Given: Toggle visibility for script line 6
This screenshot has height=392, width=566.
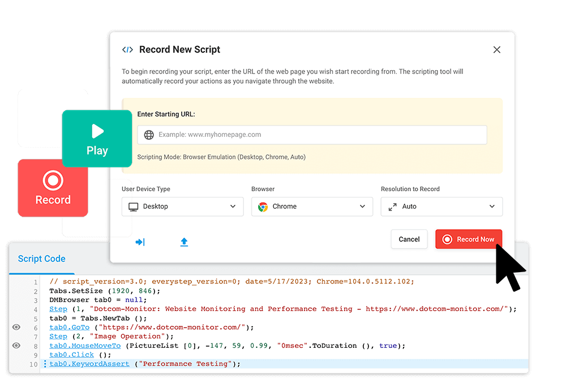Looking at the screenshot, I should (16, 327).
